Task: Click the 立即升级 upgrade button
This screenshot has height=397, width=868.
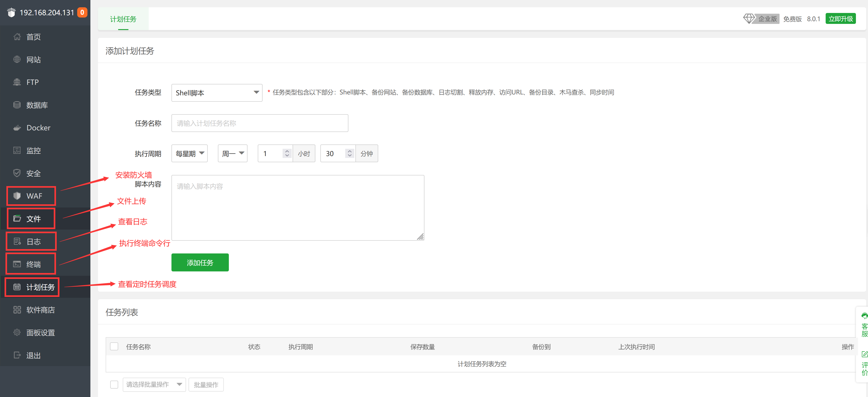Action: (x=840, y=19)
